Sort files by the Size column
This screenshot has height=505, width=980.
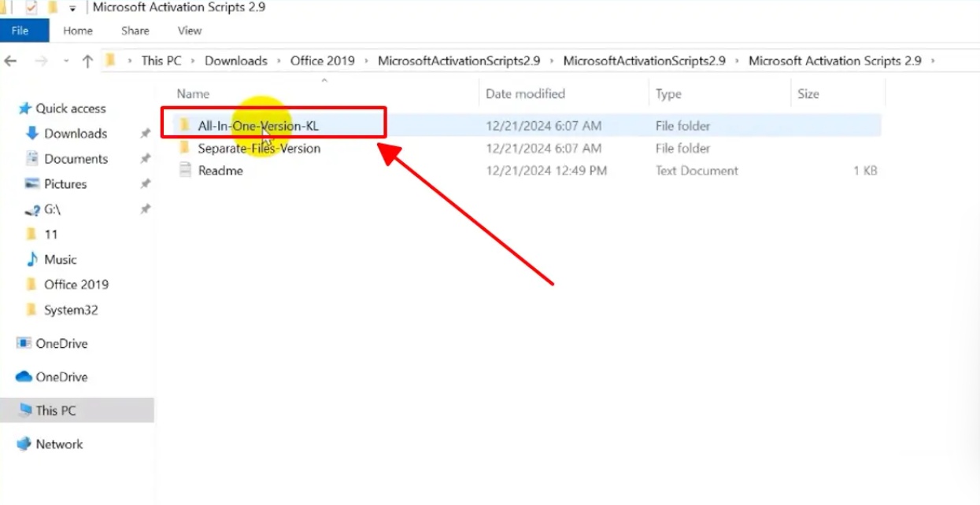[x=808, y=94]
